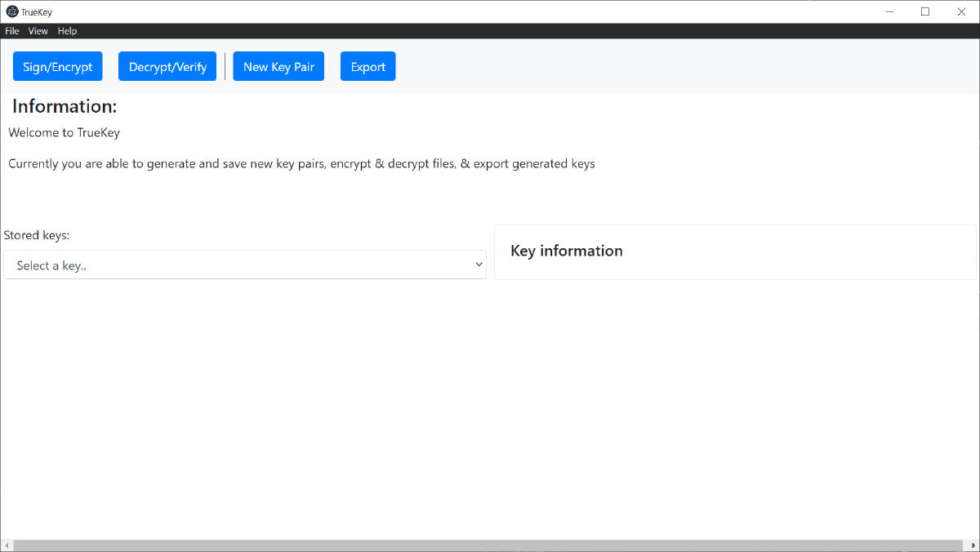Click the 'Welcome to TrueKey' text
The image size is (980, 552).
(x=64, y=132)
